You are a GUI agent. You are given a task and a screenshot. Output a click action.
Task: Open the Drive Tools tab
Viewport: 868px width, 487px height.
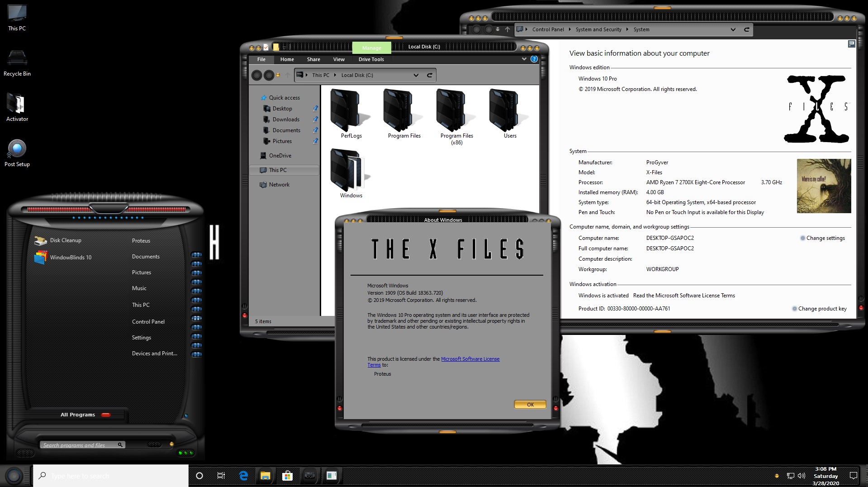pos(371,59)
